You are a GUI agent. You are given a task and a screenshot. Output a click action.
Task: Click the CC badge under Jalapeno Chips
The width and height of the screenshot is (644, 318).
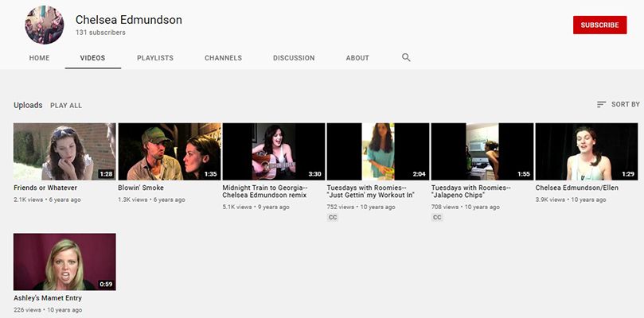[437, 217]
